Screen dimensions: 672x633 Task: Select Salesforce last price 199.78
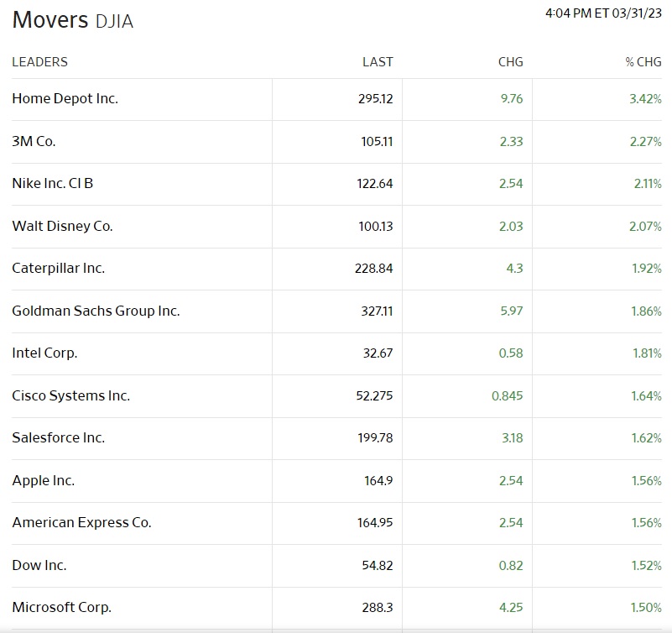click(375, 437)
